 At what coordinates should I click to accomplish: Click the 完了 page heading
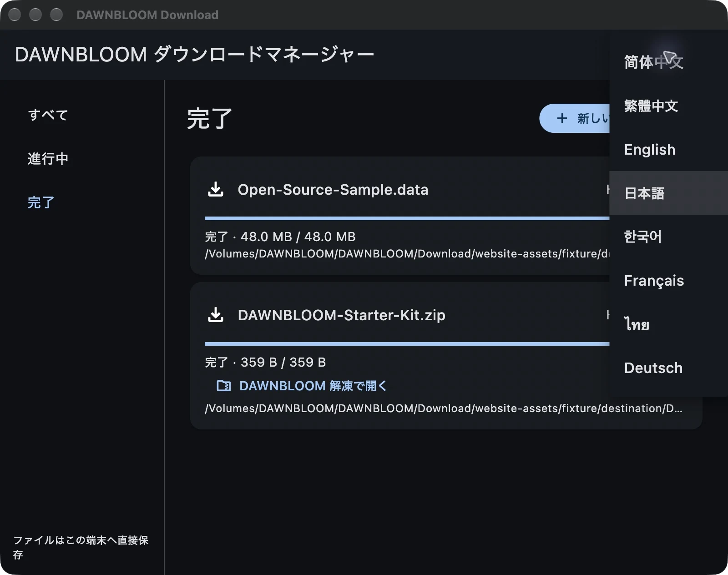(x=210, y=118)
